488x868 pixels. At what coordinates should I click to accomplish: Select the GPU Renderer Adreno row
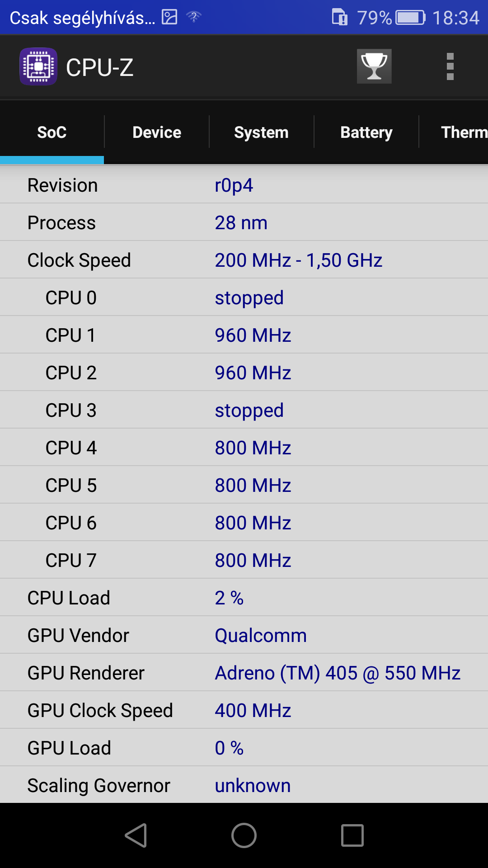coord(244,673)
